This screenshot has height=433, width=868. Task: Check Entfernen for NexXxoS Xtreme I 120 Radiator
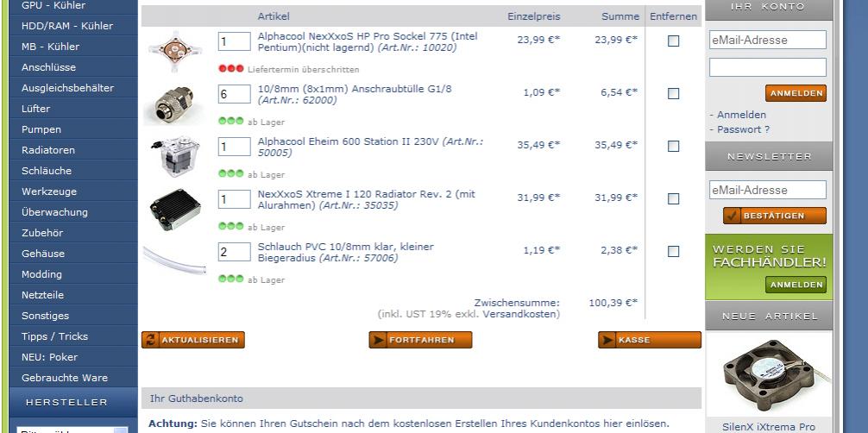pos(673,198)
